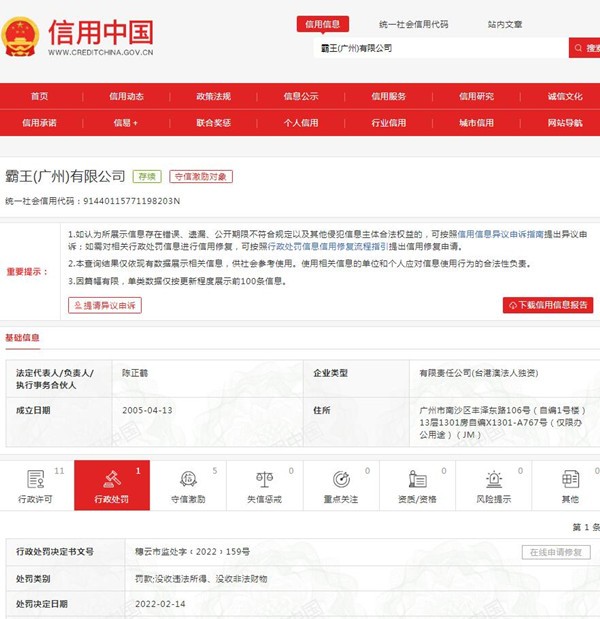Click the WWW.CREDITCHINA.GOV.CN site name

pos(101,52)
